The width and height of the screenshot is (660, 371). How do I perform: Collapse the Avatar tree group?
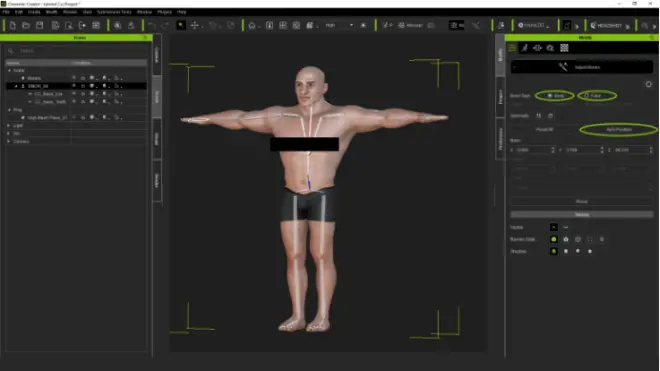pos(10,70)
